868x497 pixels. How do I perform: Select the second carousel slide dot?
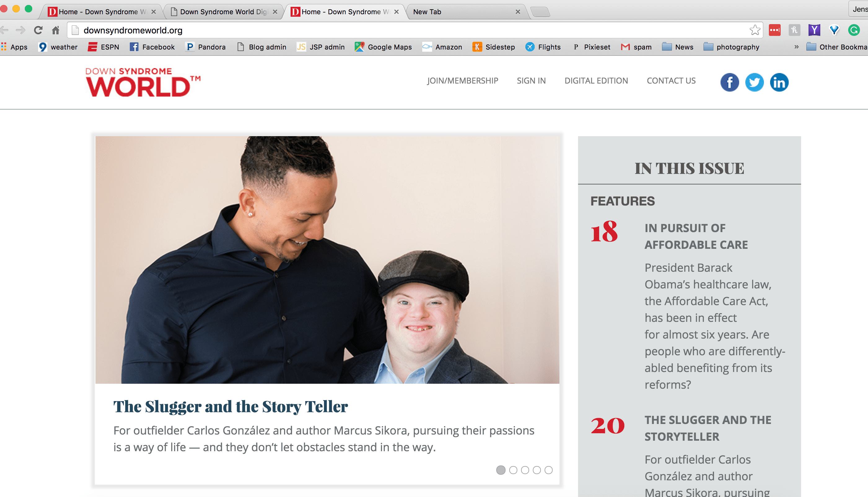513,470
